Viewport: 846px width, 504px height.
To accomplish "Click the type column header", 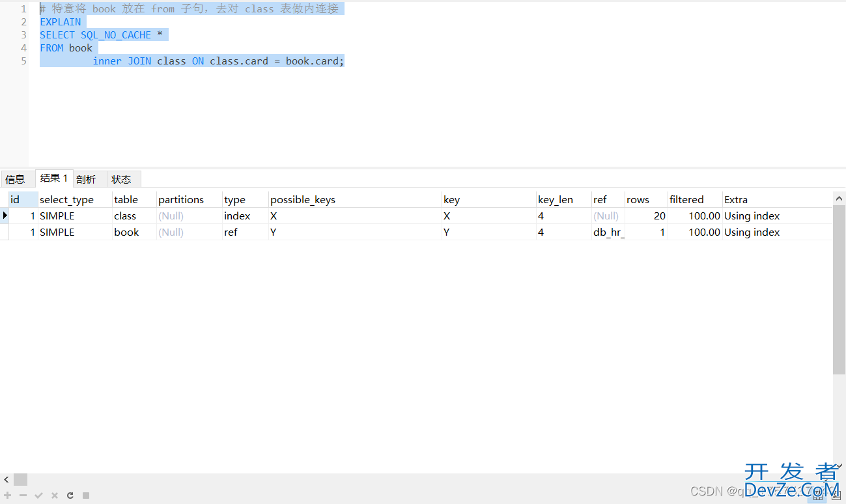I will point(246,199).
